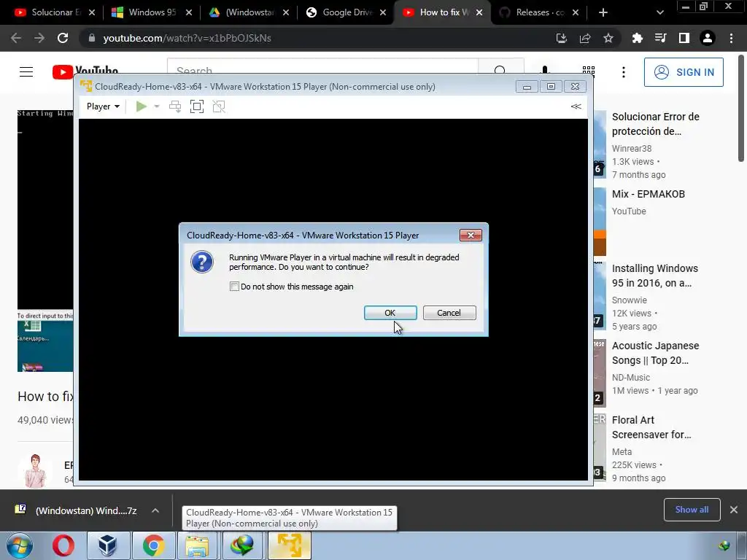Open 'Floral Art Screensaver' video
Viewport: 747px width, 560px height.
tap(651, 427)
